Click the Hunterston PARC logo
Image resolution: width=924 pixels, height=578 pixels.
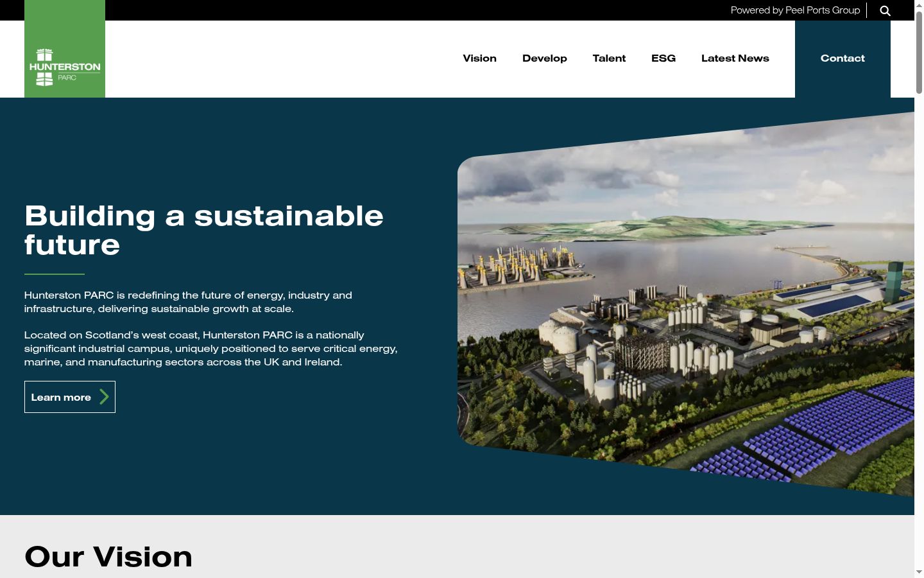(65, 49)
